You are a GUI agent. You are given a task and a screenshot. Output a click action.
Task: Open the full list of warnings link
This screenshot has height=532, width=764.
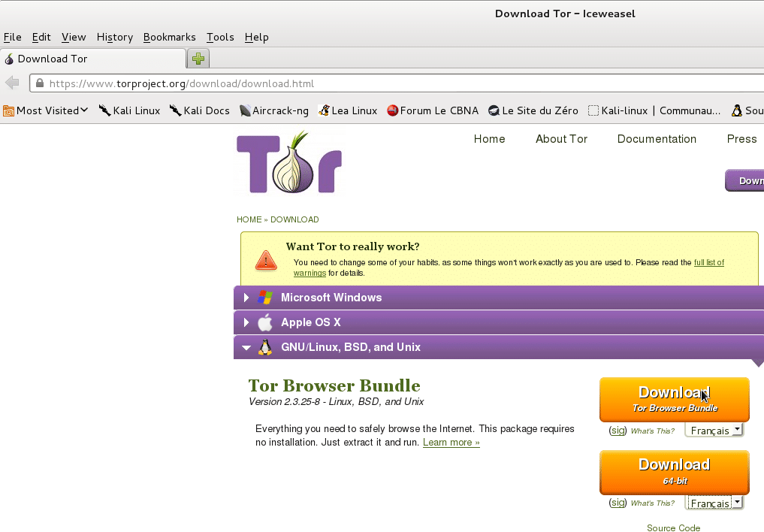[x=709, y=262]
